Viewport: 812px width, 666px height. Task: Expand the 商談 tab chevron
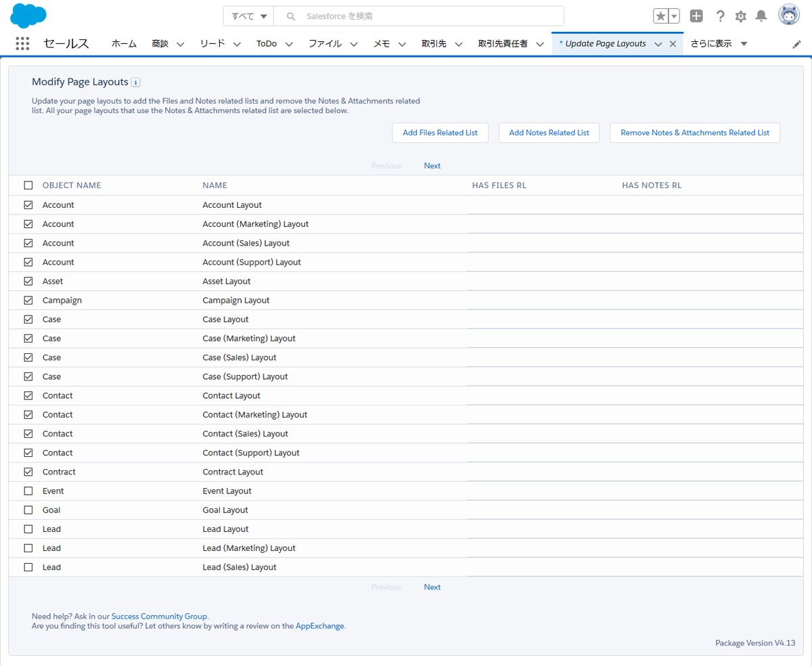pyautogui.click(x=181, y=44)
